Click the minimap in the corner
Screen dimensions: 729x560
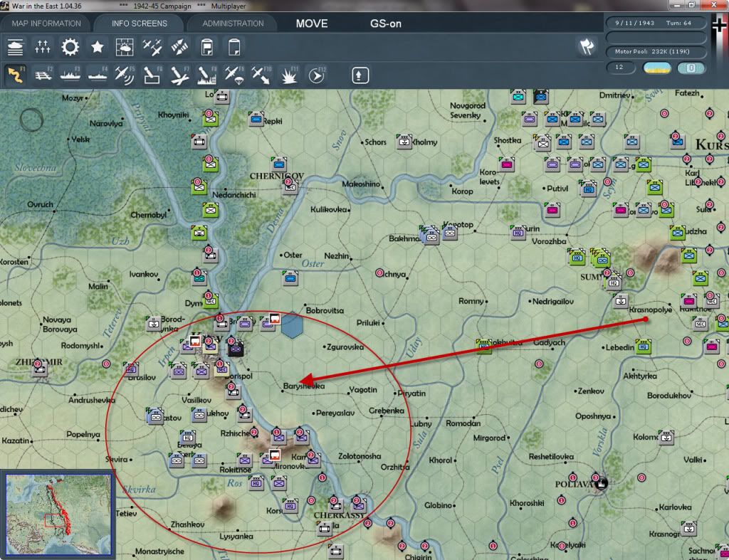click(x=58, y=514)
